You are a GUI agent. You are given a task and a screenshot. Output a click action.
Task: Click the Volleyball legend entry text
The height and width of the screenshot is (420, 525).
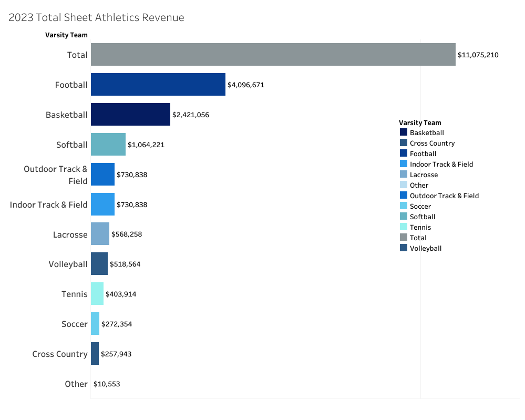click(426, 248)
